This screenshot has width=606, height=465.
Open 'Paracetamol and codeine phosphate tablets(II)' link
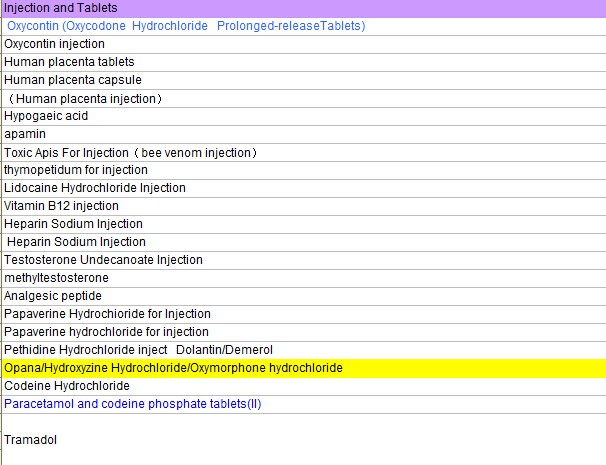(133, 404)
